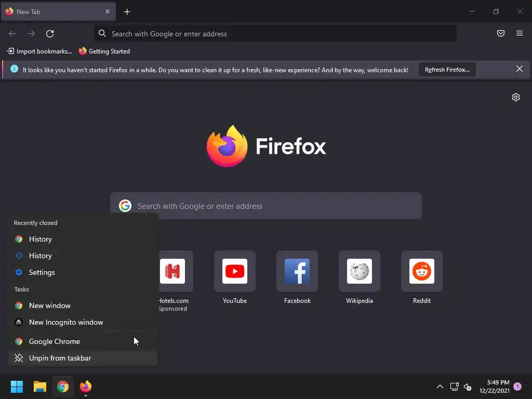
Task: Click the Google logo in search box
Action: pyautogui.click(x=125, y=206)
